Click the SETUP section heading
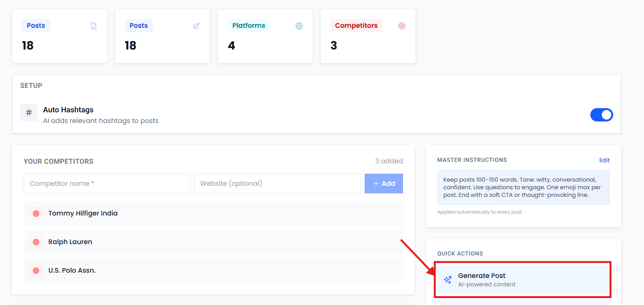The image size is (644, 305). [31, 86]
